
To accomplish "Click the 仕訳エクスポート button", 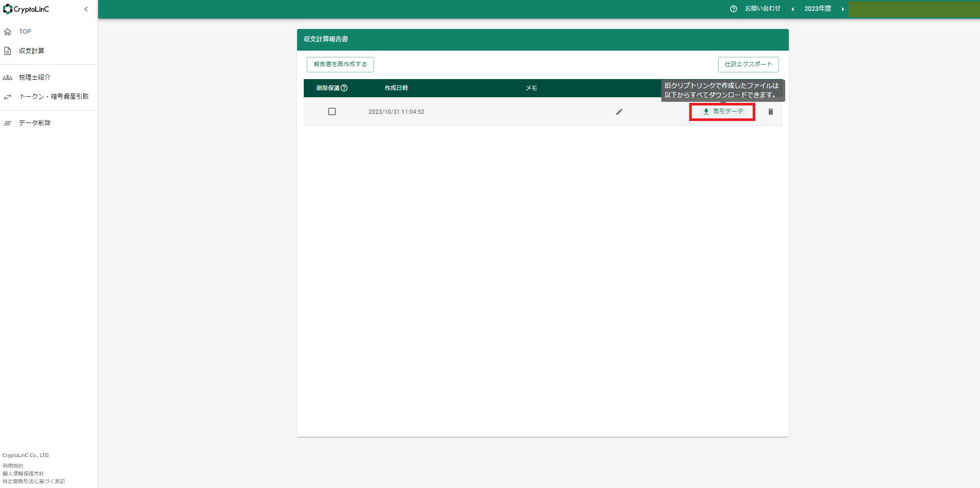I will (748, 65).
